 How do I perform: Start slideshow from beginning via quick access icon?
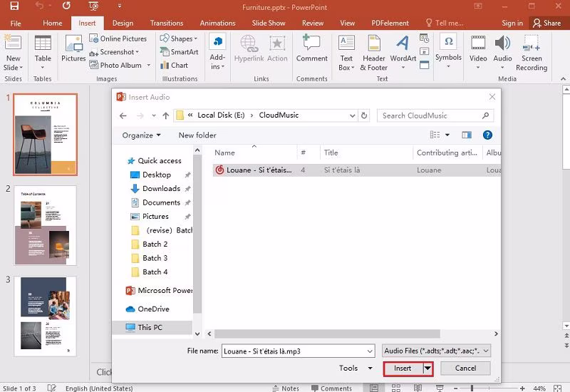click(x=93, y=6)
